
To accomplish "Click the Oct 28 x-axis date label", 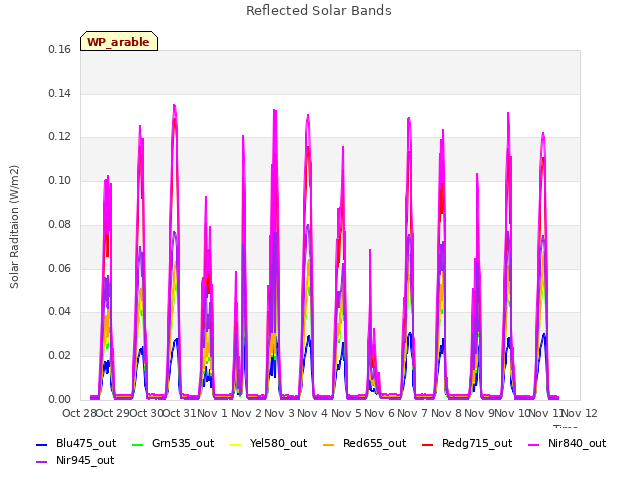I will point(79,413).
